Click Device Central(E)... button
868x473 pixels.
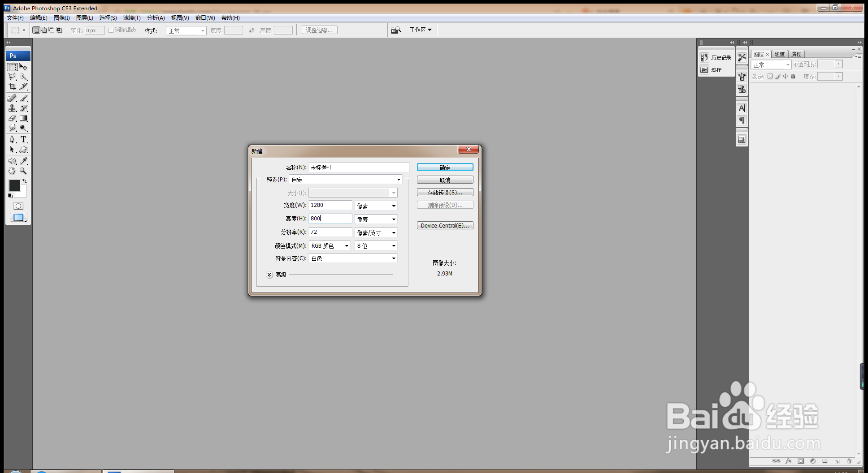[x=445, y=225]
